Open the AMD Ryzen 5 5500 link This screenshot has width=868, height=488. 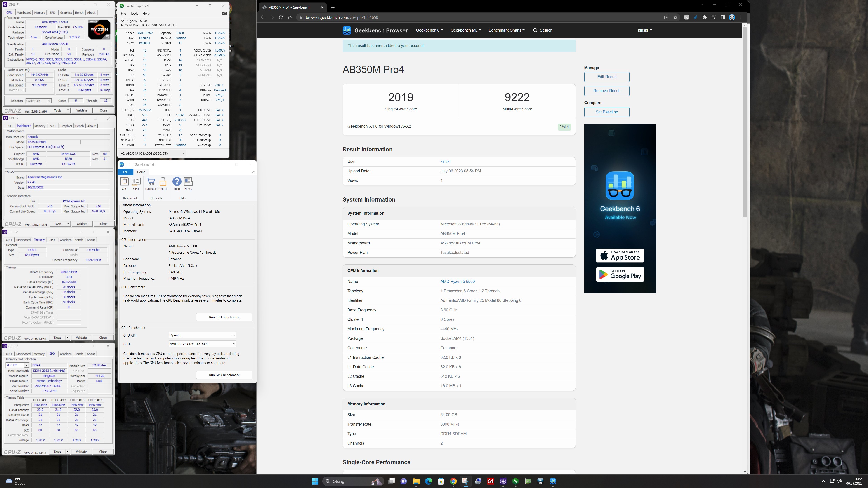(457, 282)
